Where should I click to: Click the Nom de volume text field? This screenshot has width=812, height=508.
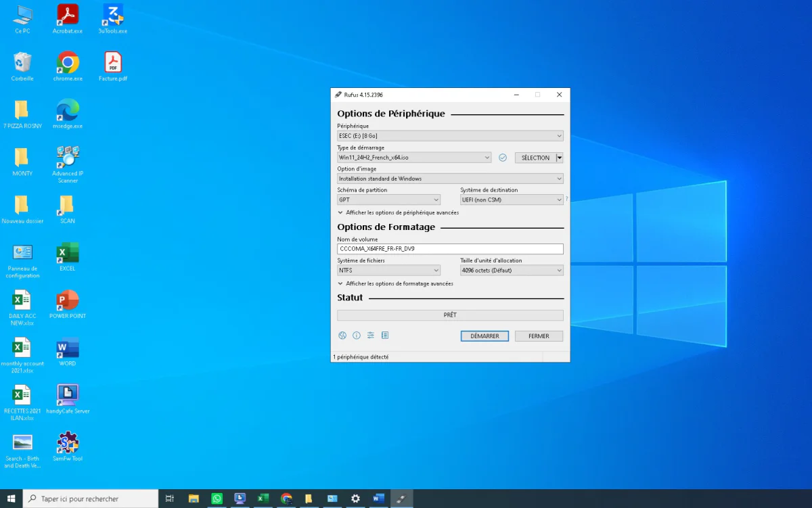coord(450,249)
